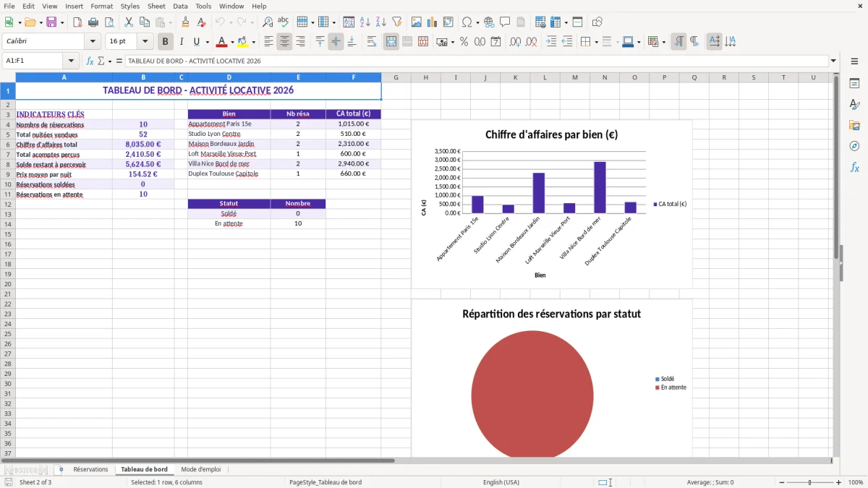868x488 pixels.
Task: Run the spelling check
Action: coord(284,22)
